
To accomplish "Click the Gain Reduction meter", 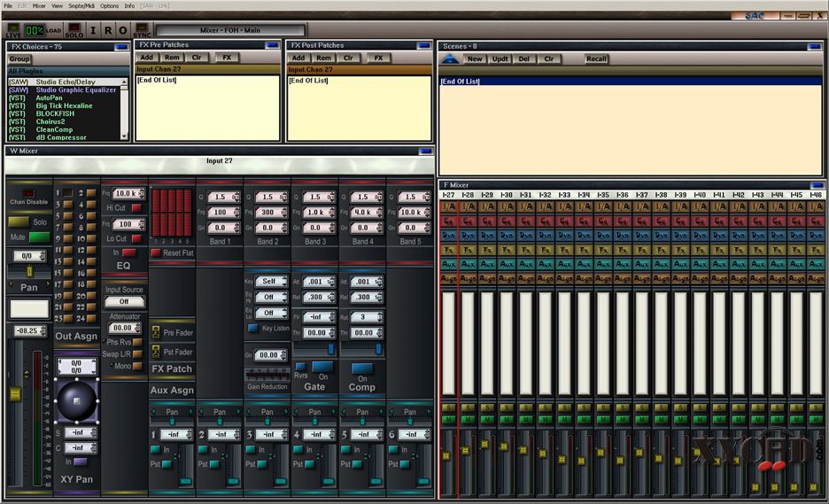I will click(x=267, y=375).
